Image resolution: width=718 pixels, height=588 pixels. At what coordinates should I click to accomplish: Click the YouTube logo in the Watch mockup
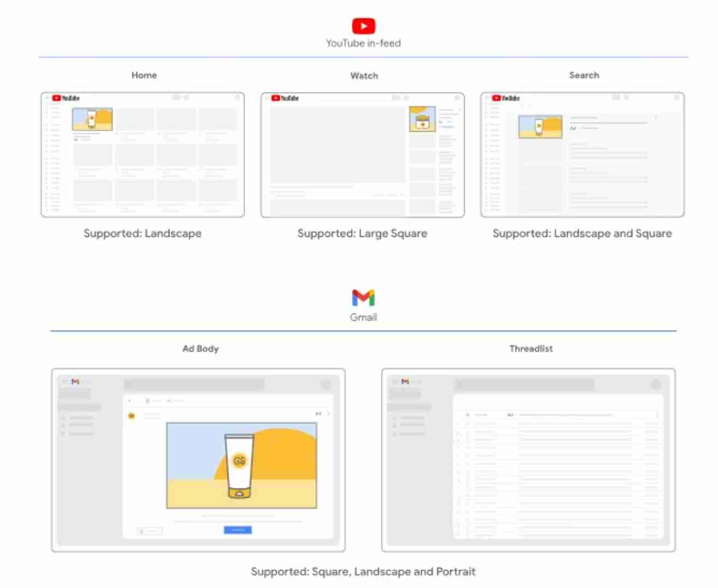point(285,98)
